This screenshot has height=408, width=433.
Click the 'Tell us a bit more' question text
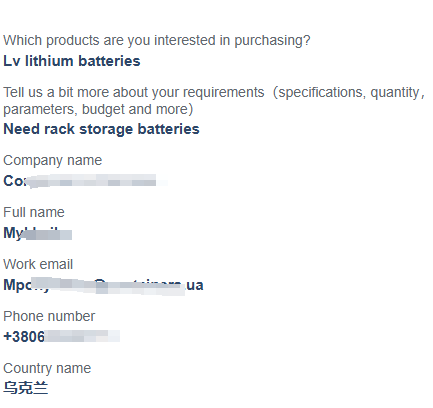(x=214, y=101)
